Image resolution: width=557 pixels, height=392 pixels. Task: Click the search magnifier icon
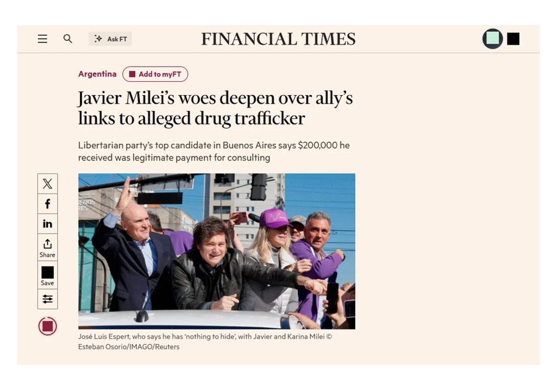(68, 39)
